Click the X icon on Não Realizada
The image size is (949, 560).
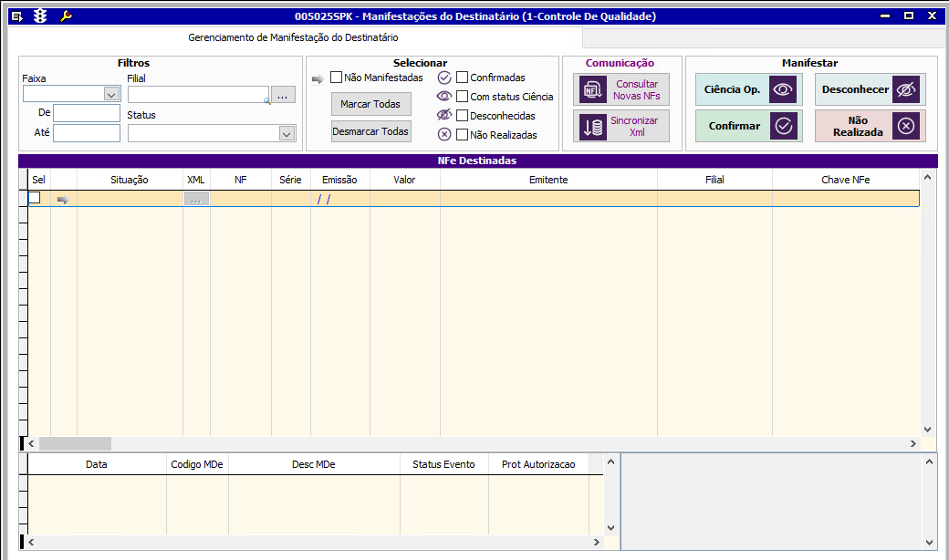click(905, 126)
